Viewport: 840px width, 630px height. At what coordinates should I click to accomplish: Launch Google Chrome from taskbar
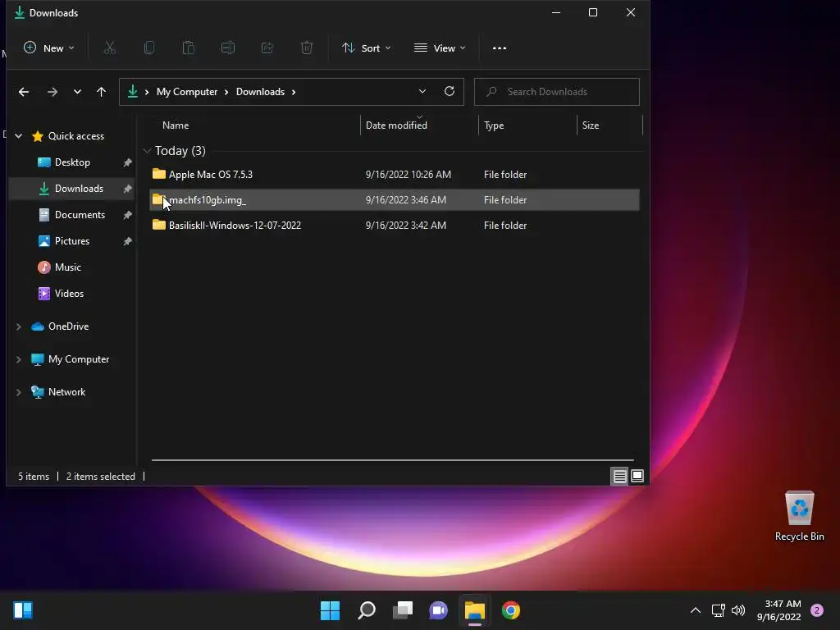[x=510, y=610]
